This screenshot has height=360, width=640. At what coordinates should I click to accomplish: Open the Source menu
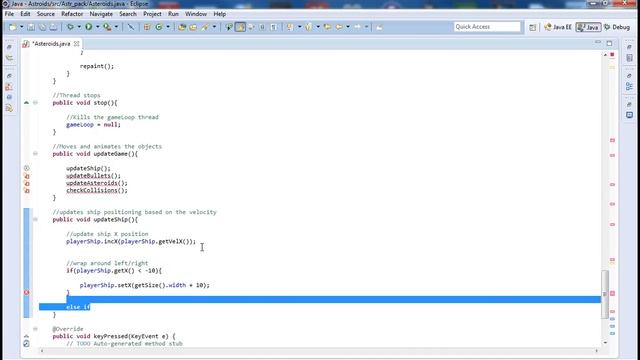46,14
